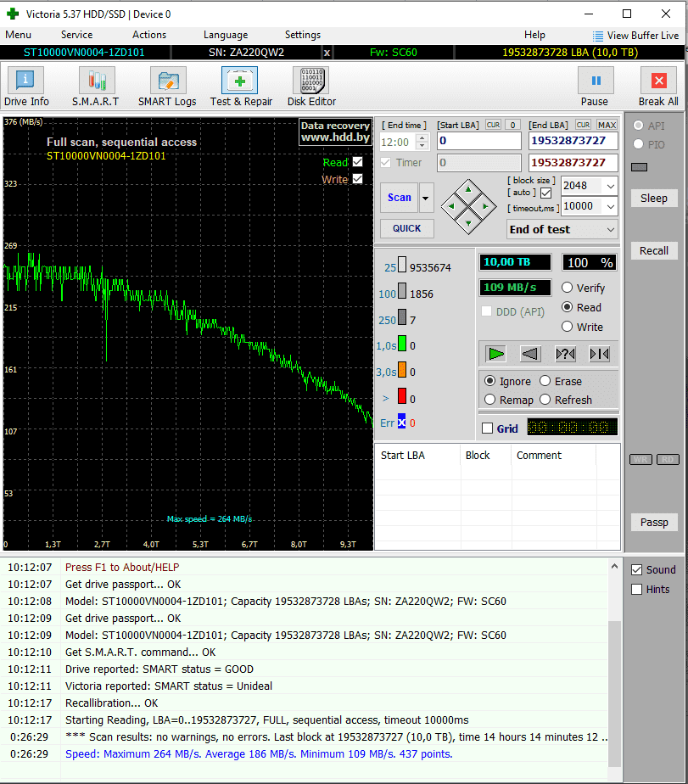Click the butterfly scan mode icon
This screenshot has width=688, height=784.
click(599, 354)
